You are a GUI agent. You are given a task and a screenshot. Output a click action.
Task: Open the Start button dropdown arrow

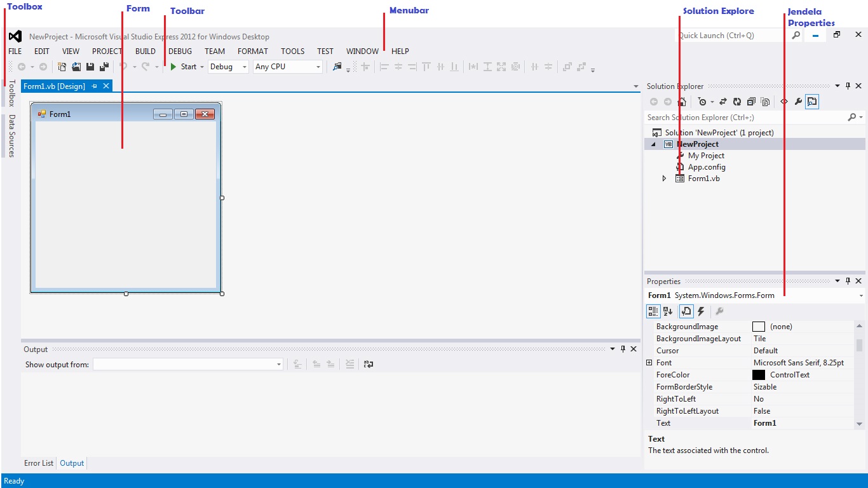(201, 67)
